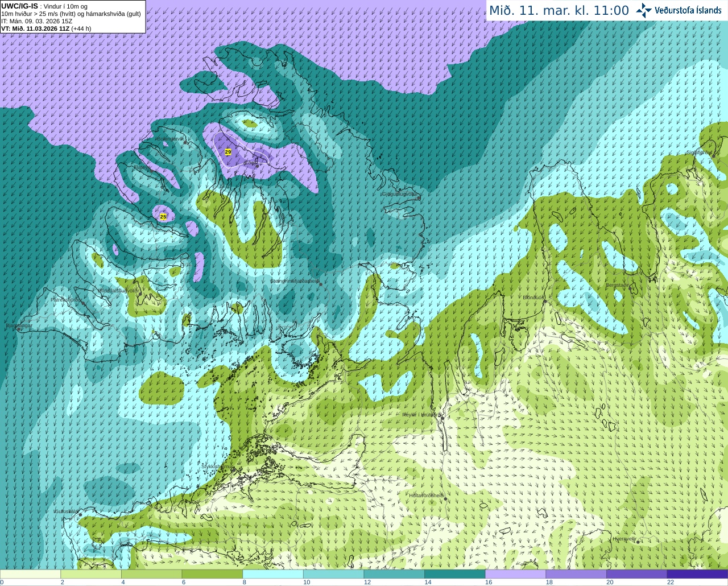Click the 20–22 m/s violet legend swatch

tap(637, 574)
